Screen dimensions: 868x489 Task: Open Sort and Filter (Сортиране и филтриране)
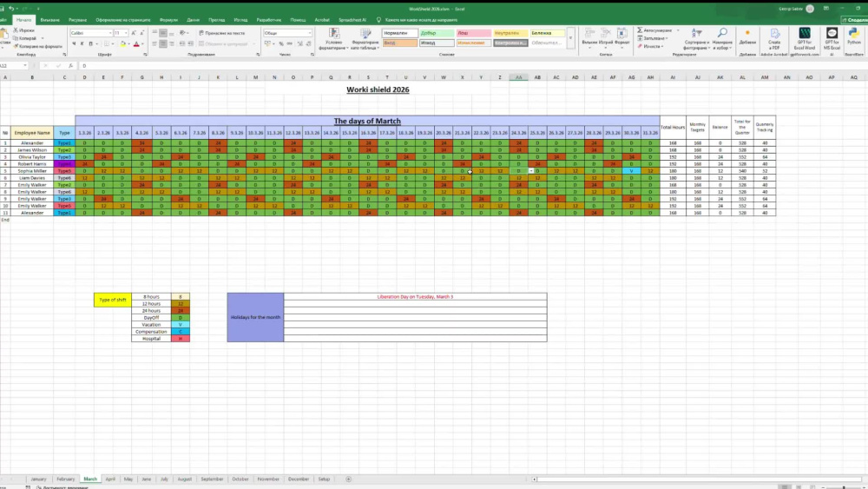click(696, 39)
